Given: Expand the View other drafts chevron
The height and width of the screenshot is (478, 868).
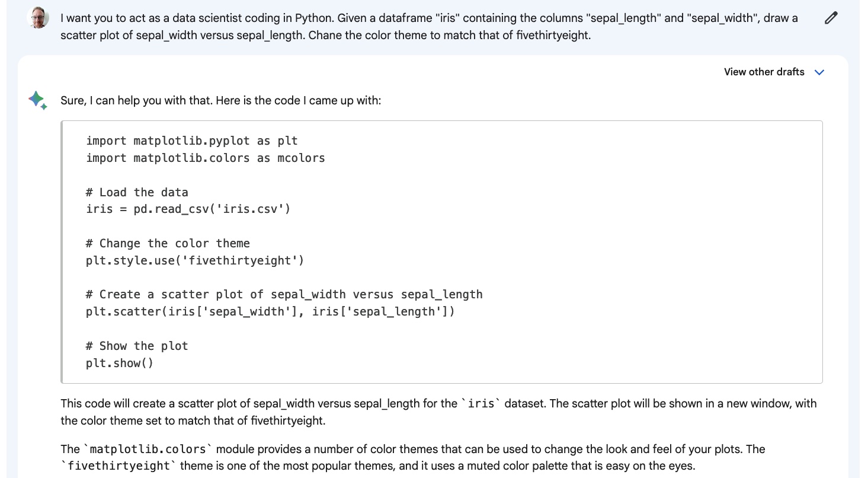Looking at the screenshot, I should click(x=820, y=72).
